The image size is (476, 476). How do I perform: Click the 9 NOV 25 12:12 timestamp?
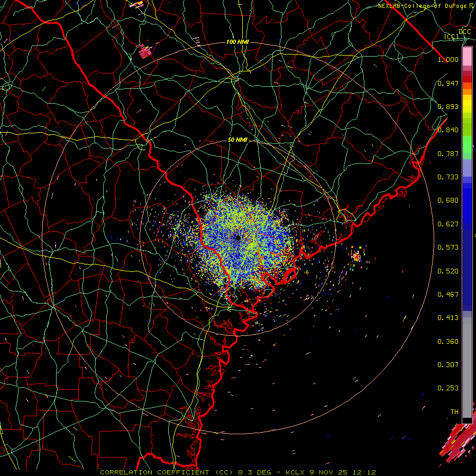coord(343,472)
